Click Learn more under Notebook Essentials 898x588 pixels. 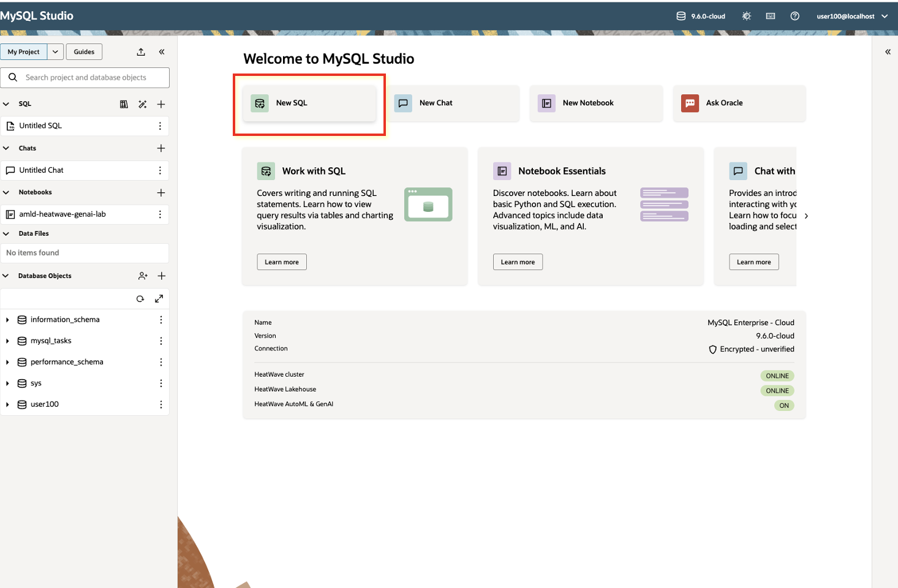pyautogui.click(x=518, y=262)
